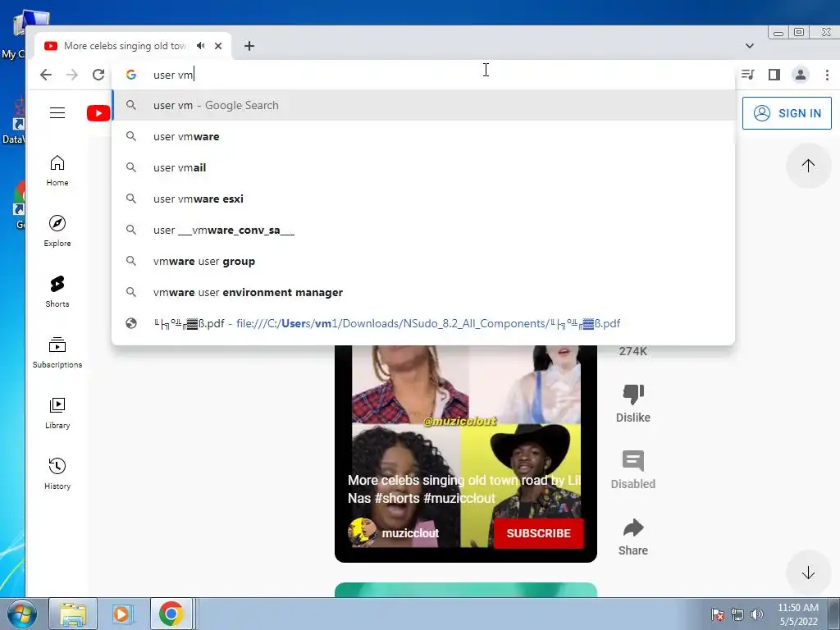Reload the page with refresh icon
This screenshot has height=630, width=840.
click(x=98, y=75)
